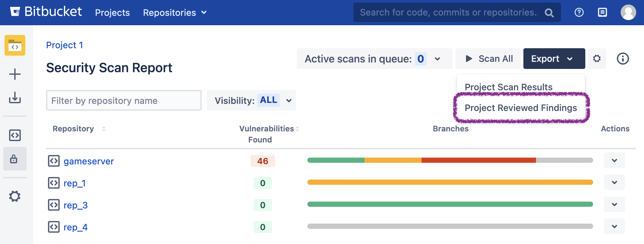Image resolution: width=644 pixels, height=244 pixels.
Task: Open the gameserver repository link
Action: (89, 161)
